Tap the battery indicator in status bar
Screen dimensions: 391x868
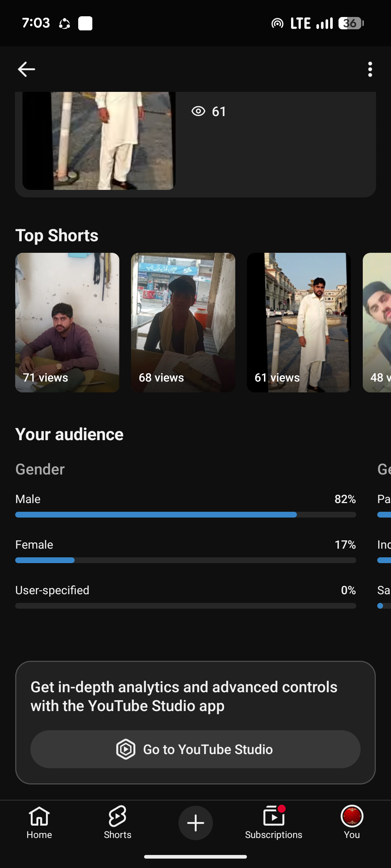(351, 23)
